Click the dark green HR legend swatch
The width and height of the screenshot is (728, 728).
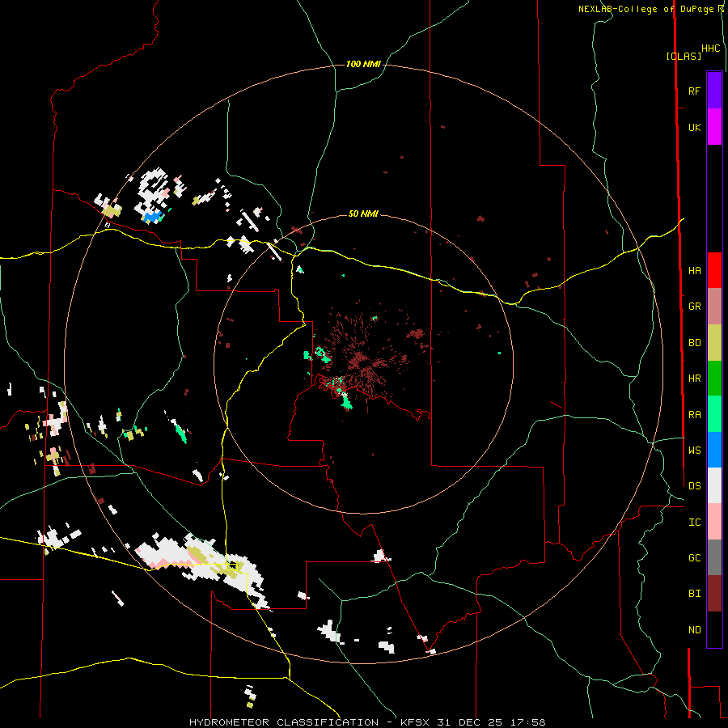coord(714,379)
